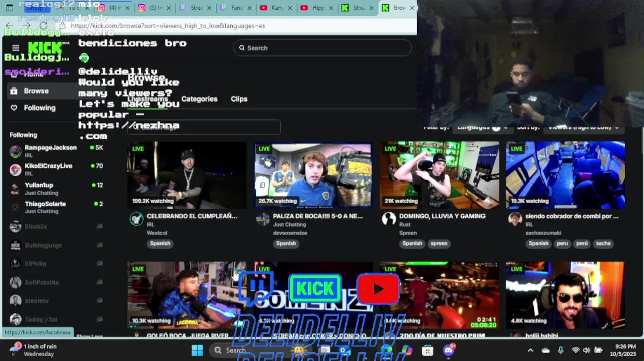Open ThiagoSolarte's channel from Following list
644x361 pixels.
point(56,207)
